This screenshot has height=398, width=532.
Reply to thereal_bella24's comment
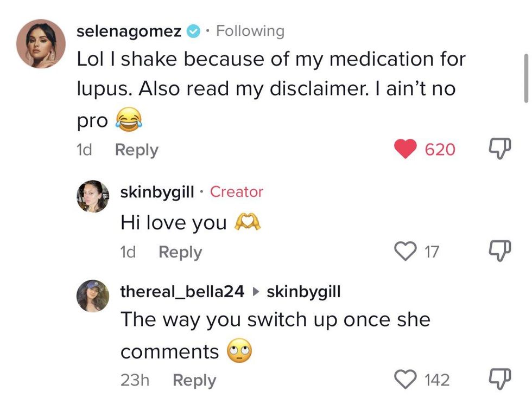(194, 381)
